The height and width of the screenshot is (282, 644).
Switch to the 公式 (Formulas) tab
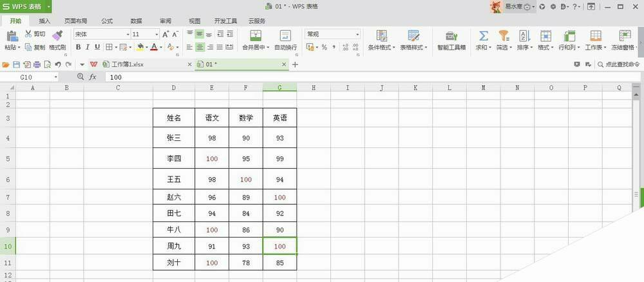pos(107,21)
